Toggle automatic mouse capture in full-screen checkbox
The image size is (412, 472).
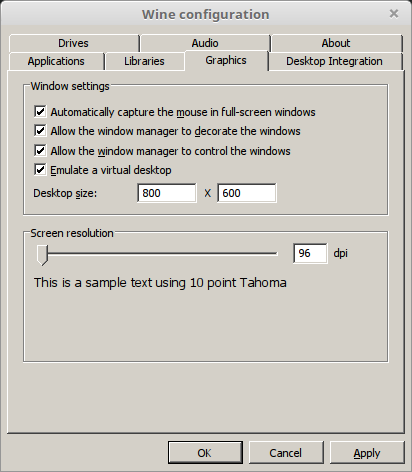pos(40,112)
